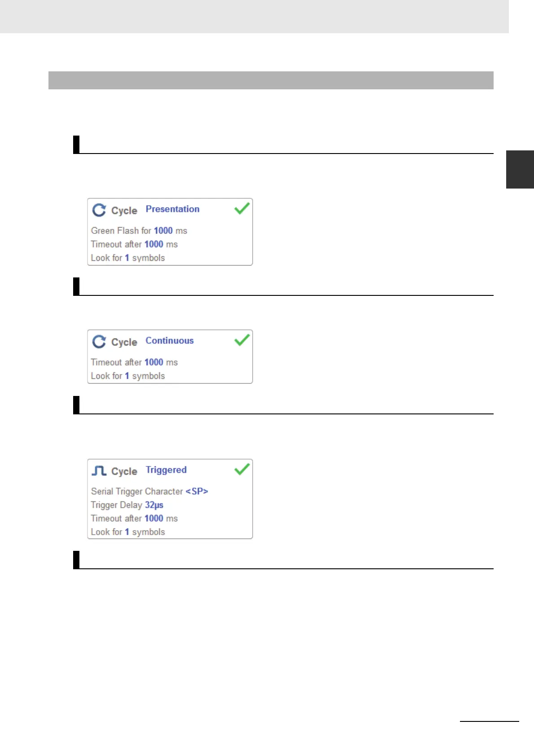Click the Continuous cycle refresh icon
The height and width of the screenshot is (756, 534).
[99, 342]
